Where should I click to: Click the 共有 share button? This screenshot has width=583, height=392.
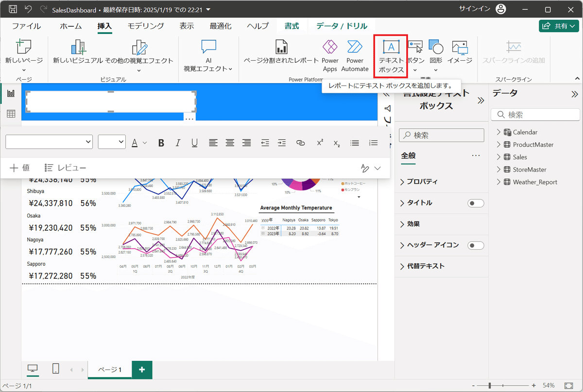pos(559,26)
